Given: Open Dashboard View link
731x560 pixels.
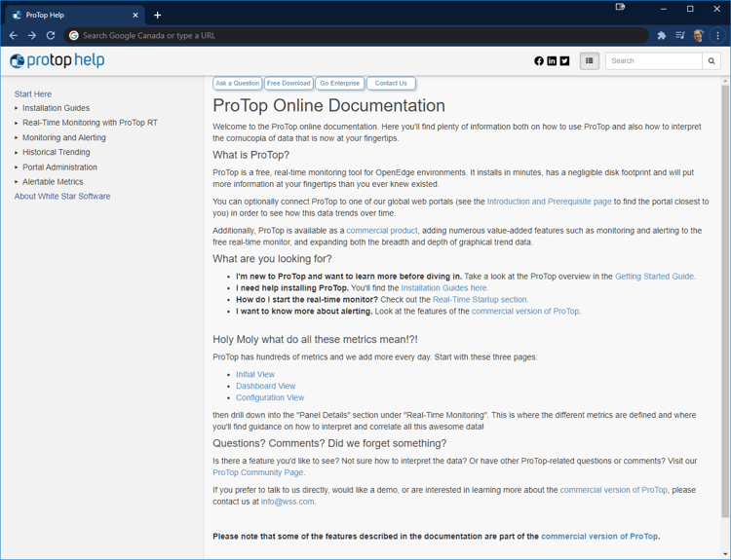Looking at the screenshot, I should coord(265,387).
